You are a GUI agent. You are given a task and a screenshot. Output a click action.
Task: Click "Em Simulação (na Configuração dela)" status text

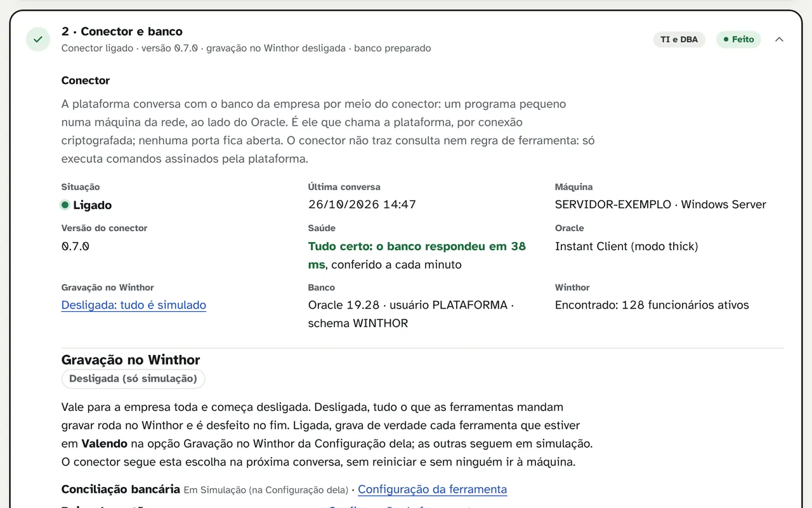pos(266,490)
